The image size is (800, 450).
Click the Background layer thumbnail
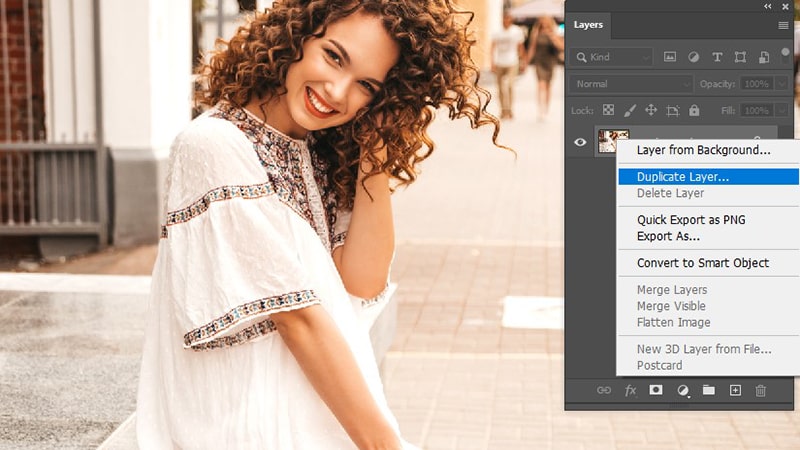612,142
